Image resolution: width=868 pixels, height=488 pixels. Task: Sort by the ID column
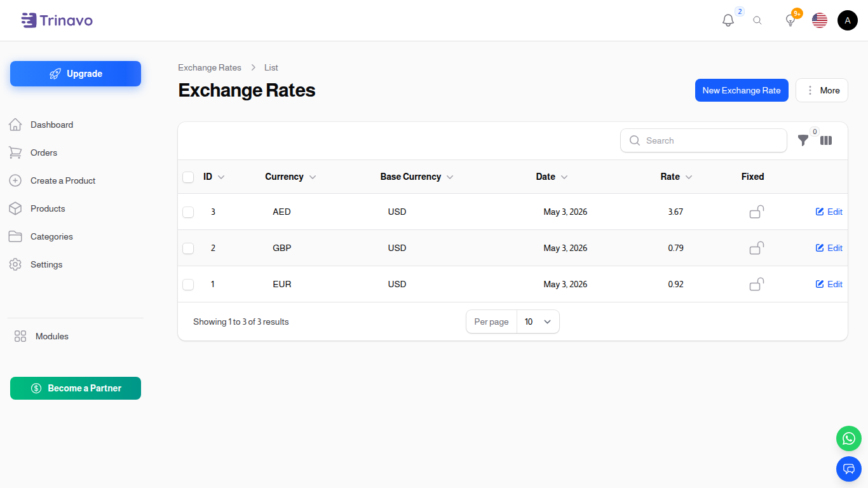pos(214,177)
